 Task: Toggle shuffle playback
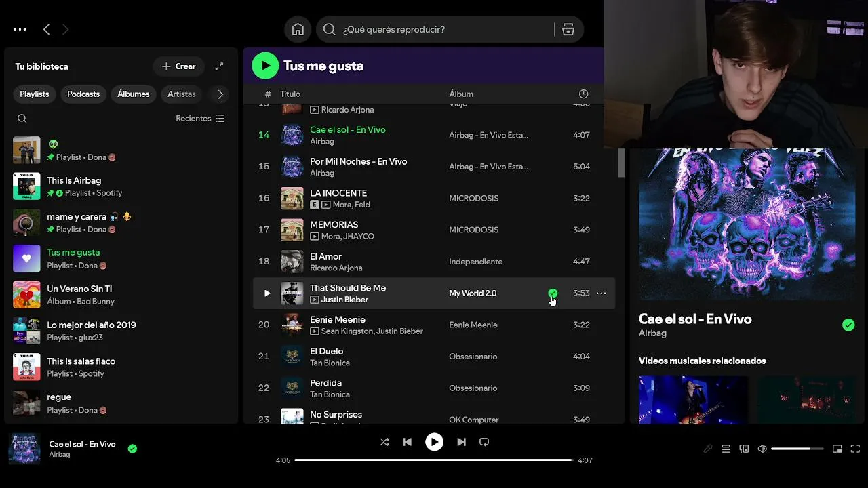coord(384,442)
